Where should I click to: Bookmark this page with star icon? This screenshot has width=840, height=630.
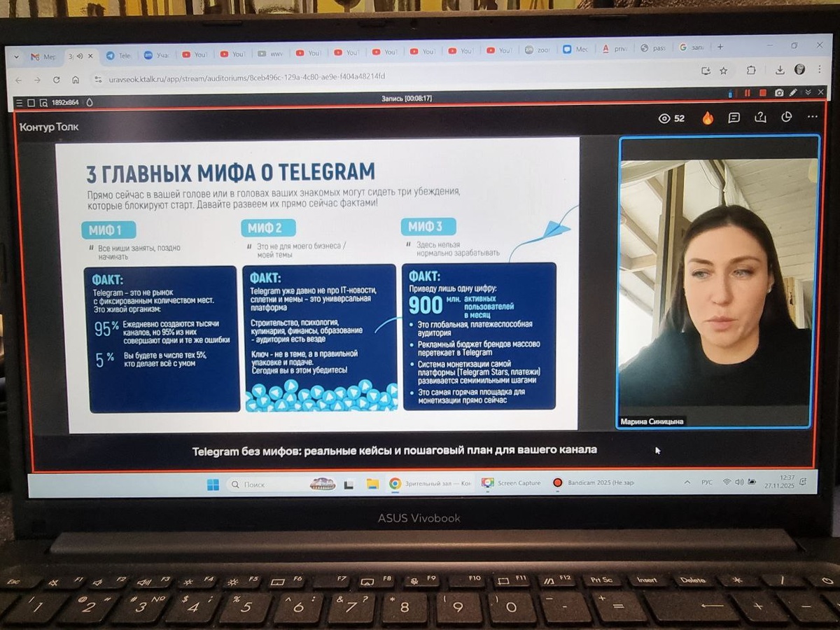(723, 71)
